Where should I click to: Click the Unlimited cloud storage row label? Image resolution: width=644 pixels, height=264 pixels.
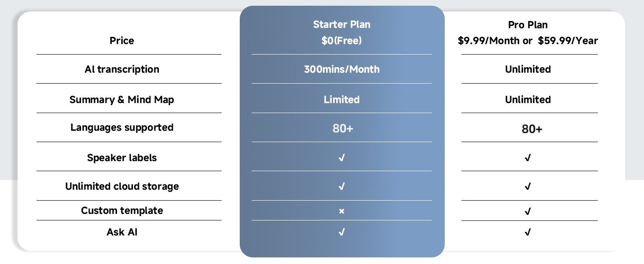tap(122, 186)
